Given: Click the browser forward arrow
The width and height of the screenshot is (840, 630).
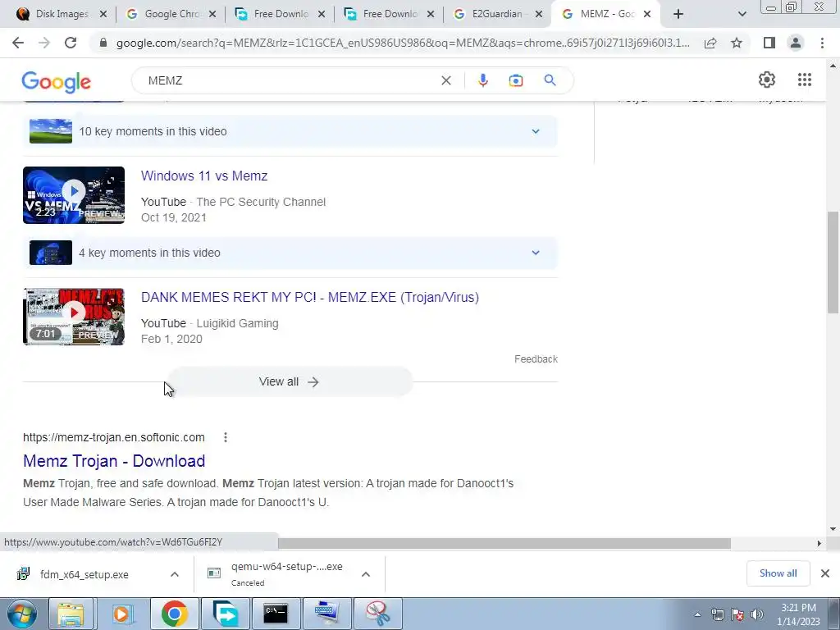Looking at the screenshot, I should click(x=44, y=43).
